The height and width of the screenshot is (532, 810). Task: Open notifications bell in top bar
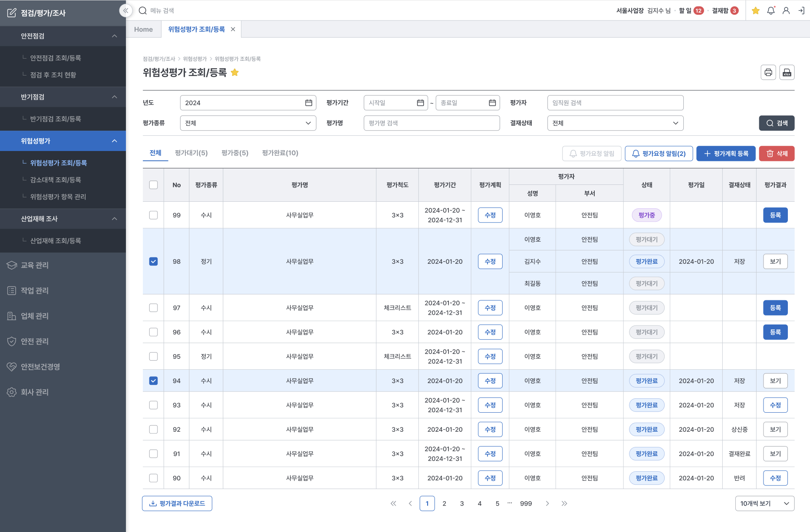coord(770,11)
